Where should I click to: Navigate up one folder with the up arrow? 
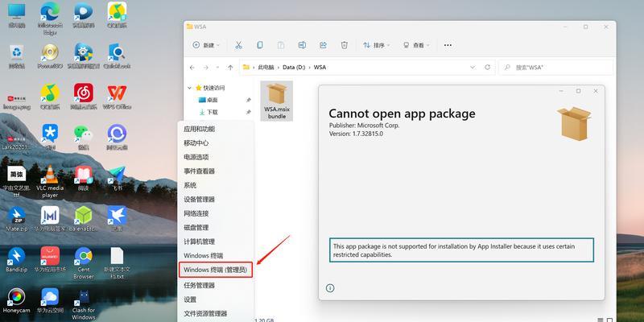231,68
